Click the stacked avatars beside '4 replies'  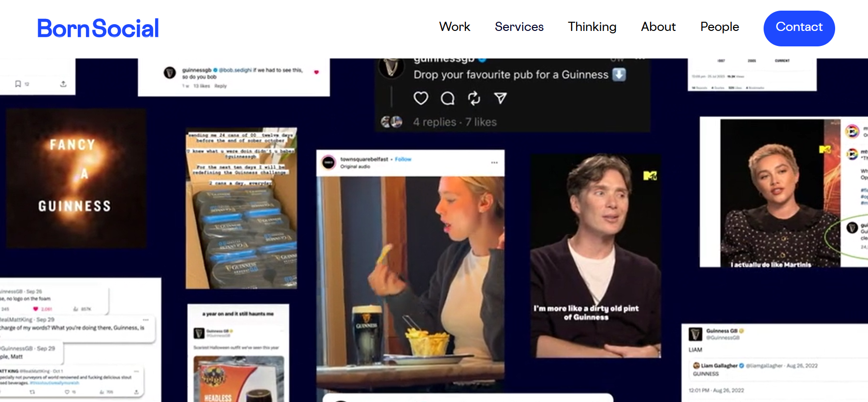click(x=392, y=122)
